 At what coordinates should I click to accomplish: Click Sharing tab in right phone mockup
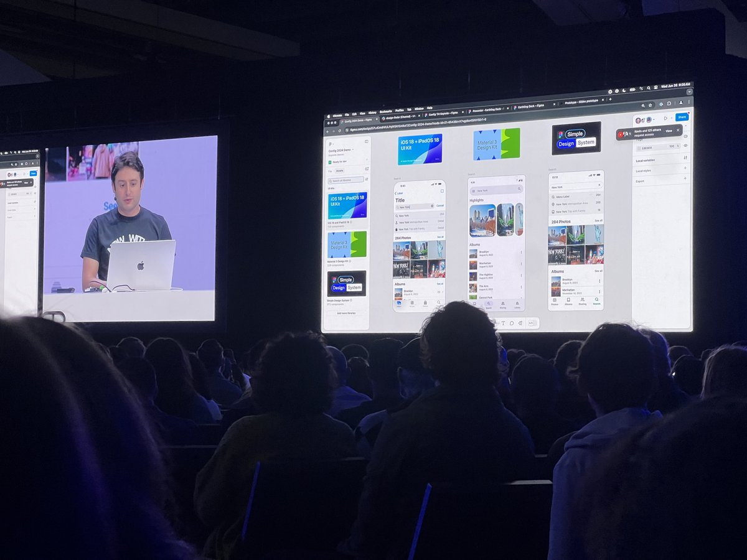(x=582, y=301)
